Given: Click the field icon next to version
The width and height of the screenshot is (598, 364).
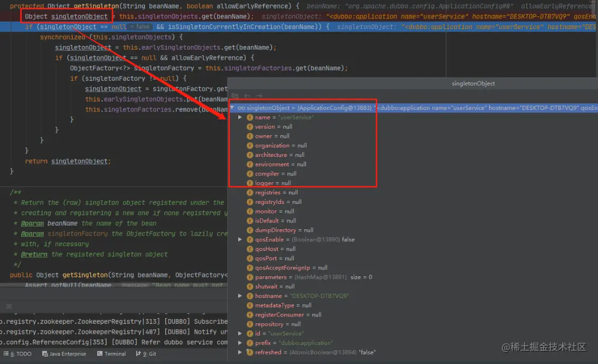Looking at the screenshot, I should point(250,127).
